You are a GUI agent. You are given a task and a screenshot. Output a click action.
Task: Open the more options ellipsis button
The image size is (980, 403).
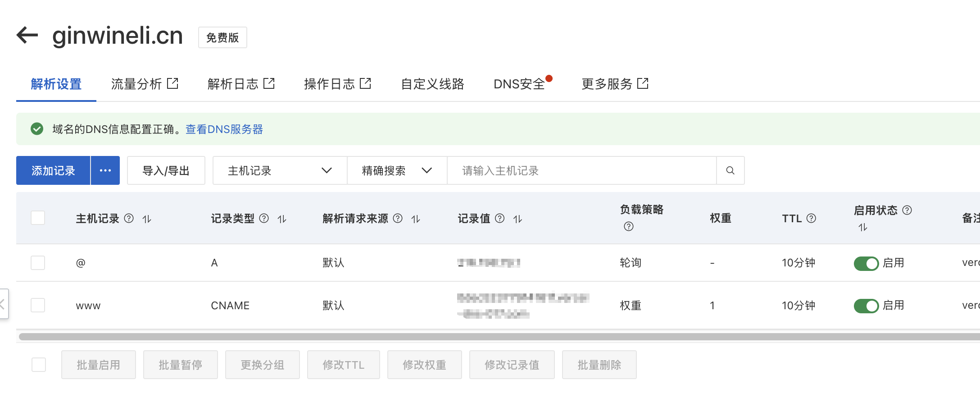point(105,170)
